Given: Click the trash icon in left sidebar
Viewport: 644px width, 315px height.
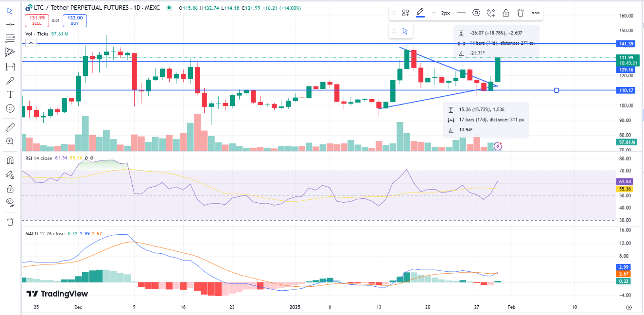Looking at the screenshot, I should tap(10, 222).
